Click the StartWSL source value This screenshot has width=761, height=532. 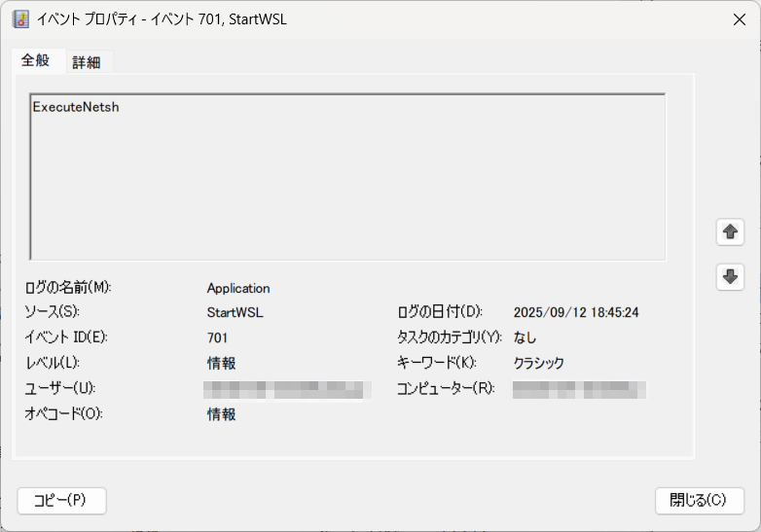[235, 313]
